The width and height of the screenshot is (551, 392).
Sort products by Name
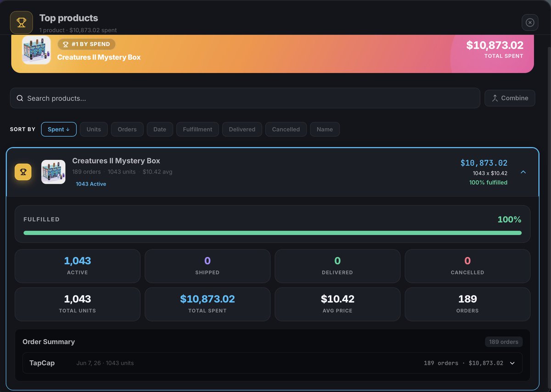click(x=325, y=129)
